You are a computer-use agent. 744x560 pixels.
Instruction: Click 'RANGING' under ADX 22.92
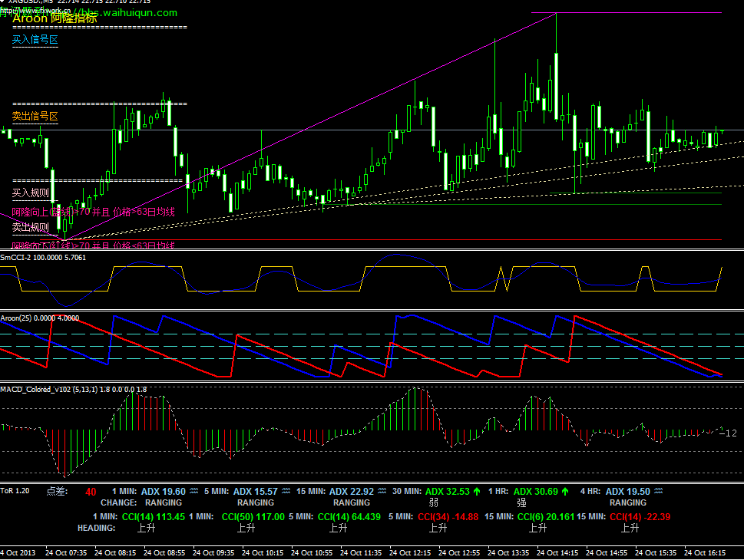coord(352,502)
